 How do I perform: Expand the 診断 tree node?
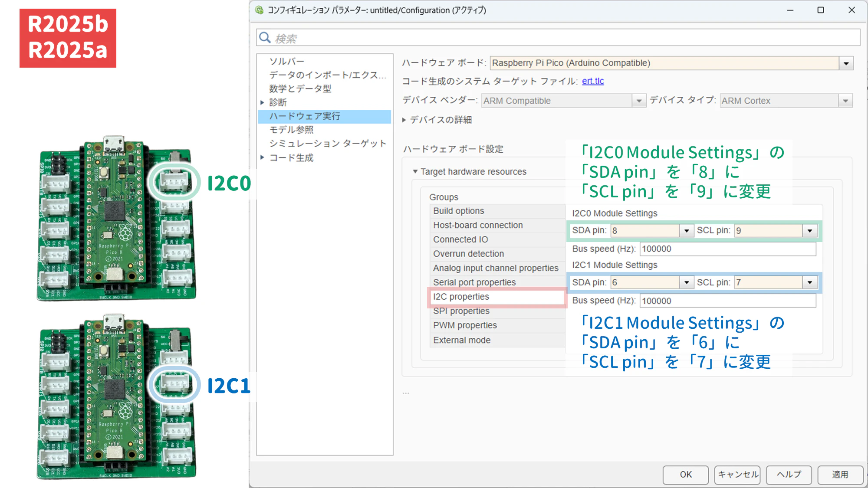pos(262,102)
